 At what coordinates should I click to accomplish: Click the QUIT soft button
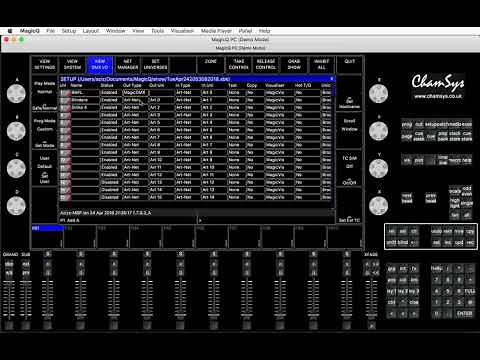tap(349, 64)
